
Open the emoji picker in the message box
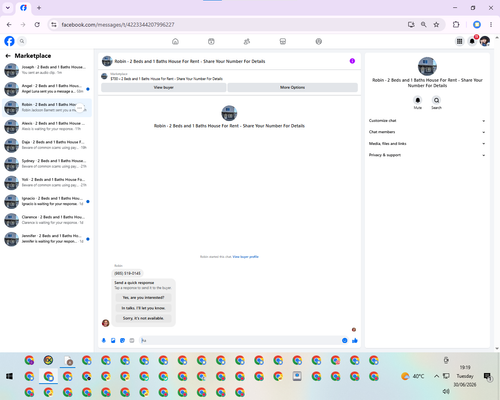(x=344, y=340)
